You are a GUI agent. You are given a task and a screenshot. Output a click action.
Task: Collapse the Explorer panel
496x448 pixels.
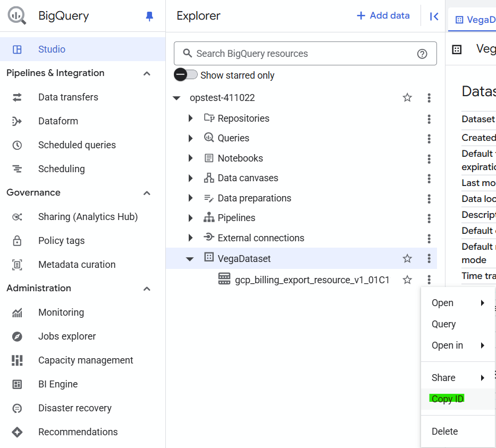point(434,16)
